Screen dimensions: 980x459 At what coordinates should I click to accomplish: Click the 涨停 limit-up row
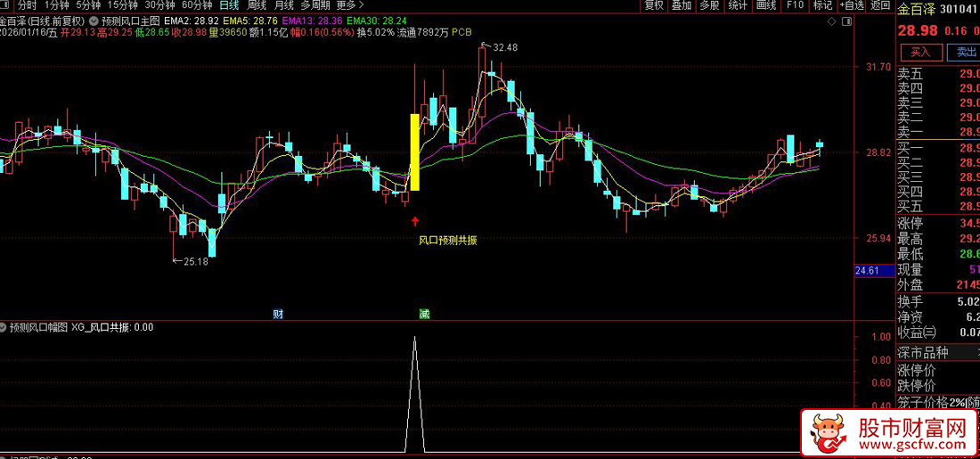(x=937, y=223)
